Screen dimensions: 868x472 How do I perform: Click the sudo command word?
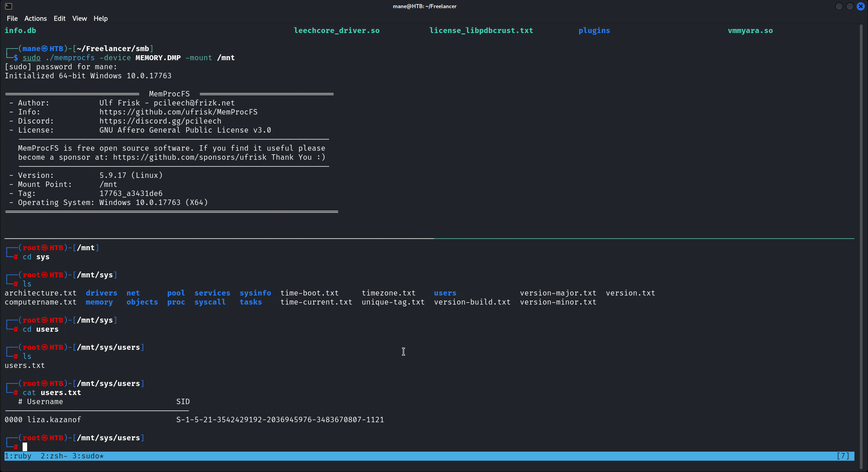tap(32, 58)
